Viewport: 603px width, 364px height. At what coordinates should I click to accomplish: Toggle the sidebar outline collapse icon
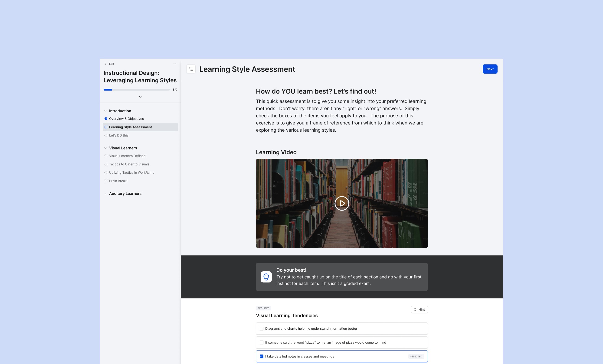pyautogui.click(x=191, y=69)
